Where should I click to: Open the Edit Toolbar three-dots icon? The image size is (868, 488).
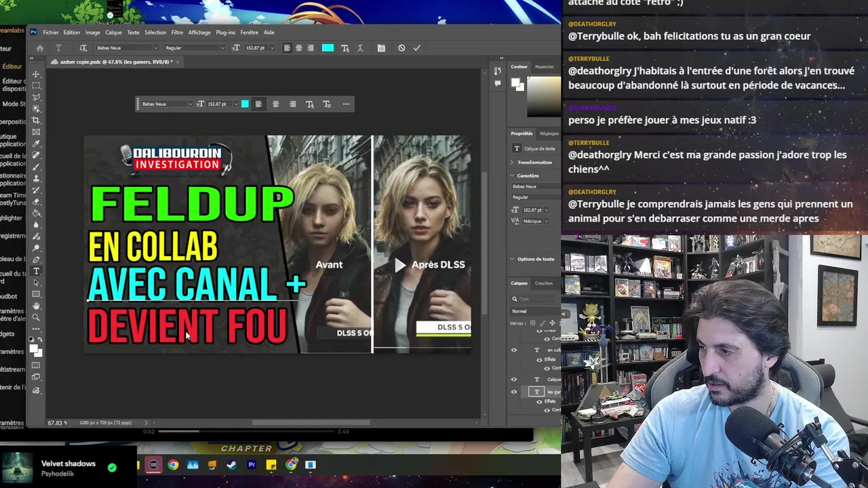36,329
